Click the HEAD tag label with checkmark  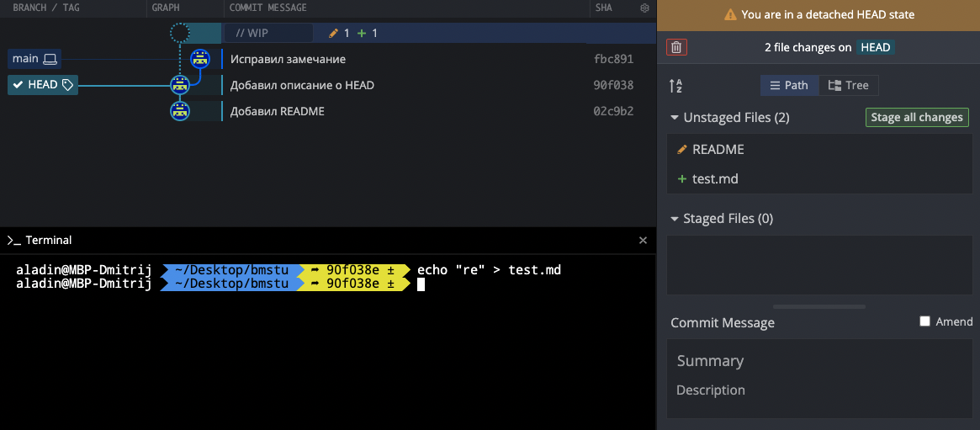point(43,85)
